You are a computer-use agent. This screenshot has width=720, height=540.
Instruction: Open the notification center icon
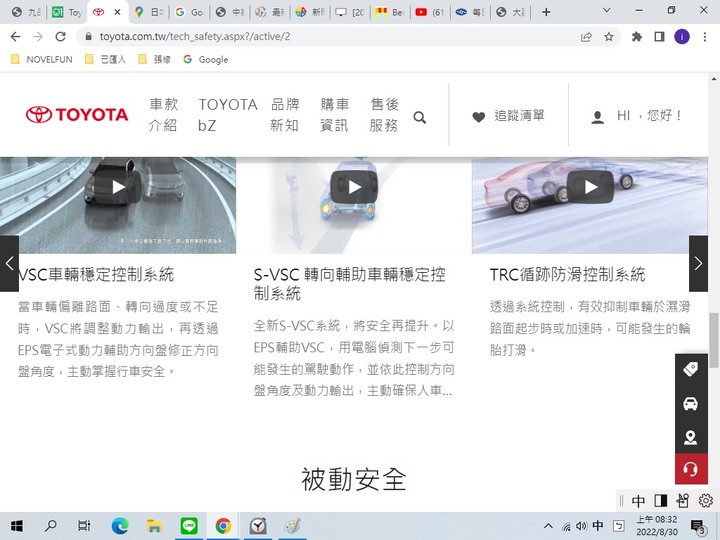click(698, 527)
